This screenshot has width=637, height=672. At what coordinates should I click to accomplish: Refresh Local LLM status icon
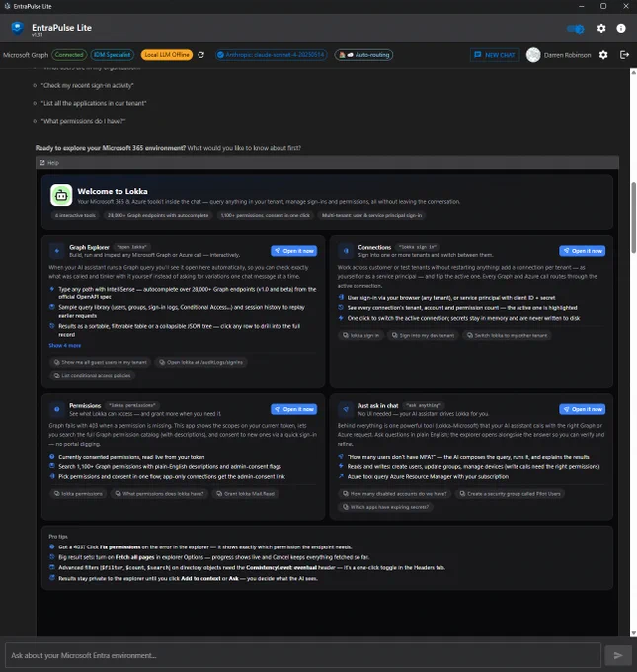tap(200, 55)
